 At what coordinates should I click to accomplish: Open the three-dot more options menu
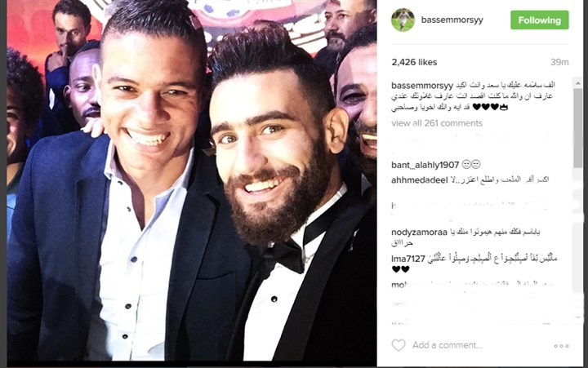(561, 346)
